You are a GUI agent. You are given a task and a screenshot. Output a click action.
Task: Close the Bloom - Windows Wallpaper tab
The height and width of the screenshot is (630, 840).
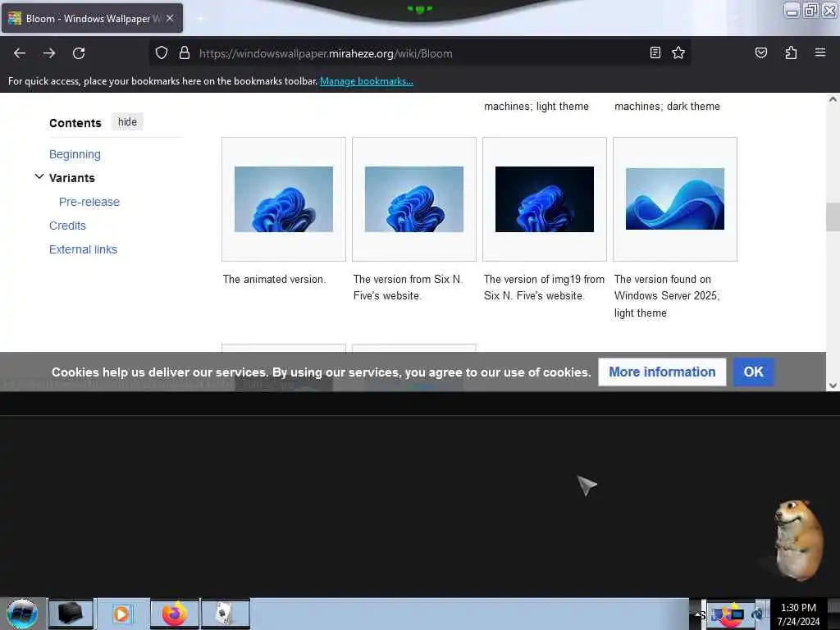(x=170, y=18)
